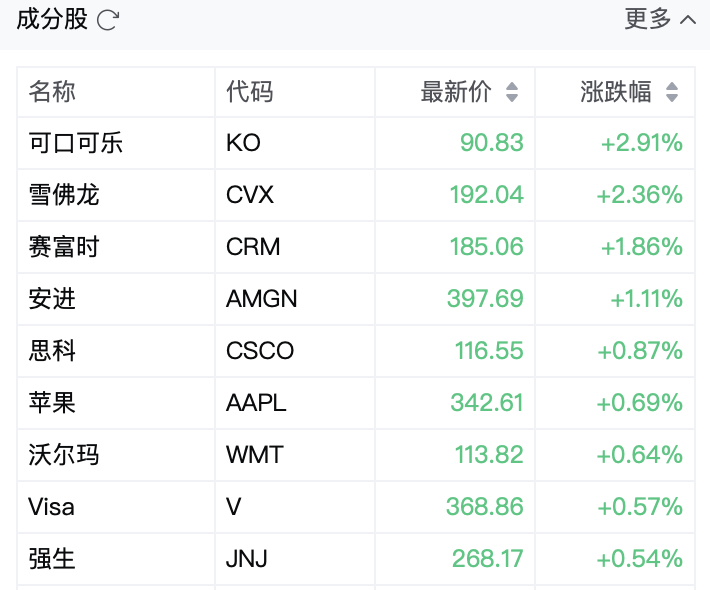The width and height of the screenshot is (710, 590).
Task: Sort by 涨跌幅 column arrows
Action: point(672,92)
